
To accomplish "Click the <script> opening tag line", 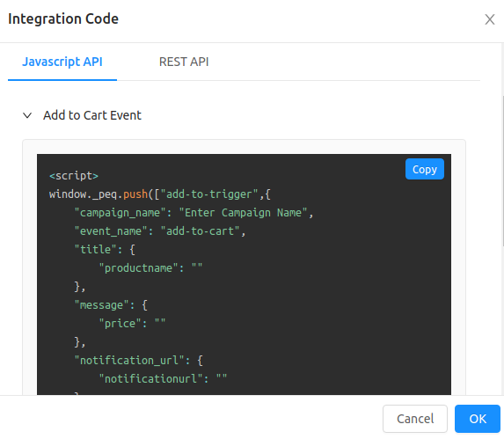I will [x=74, y=176].
